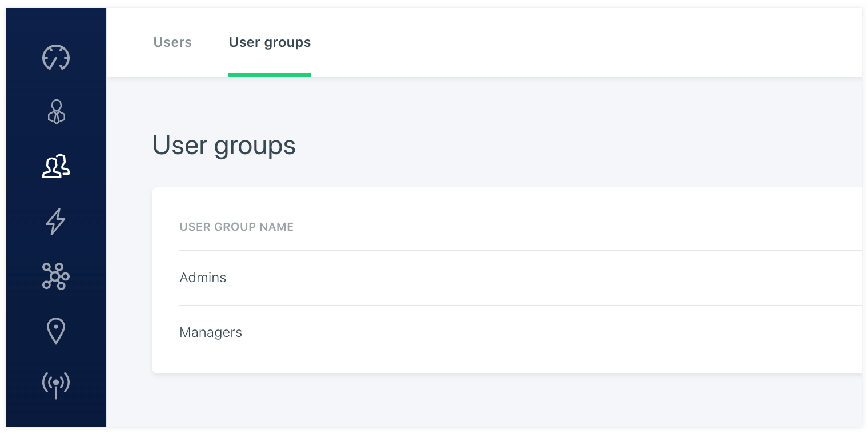
Task: Click the large User groups page heading
Action: (x=224, y=145)
